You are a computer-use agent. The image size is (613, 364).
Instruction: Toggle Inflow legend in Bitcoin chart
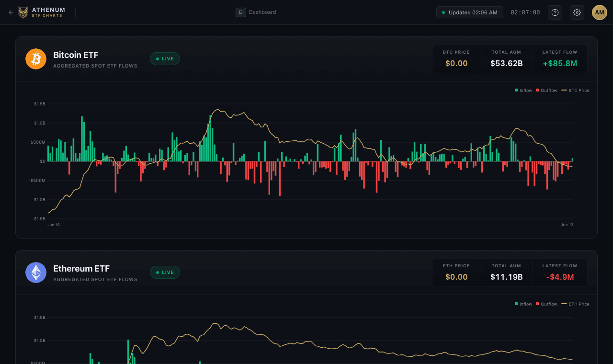(x=523, y=91)
